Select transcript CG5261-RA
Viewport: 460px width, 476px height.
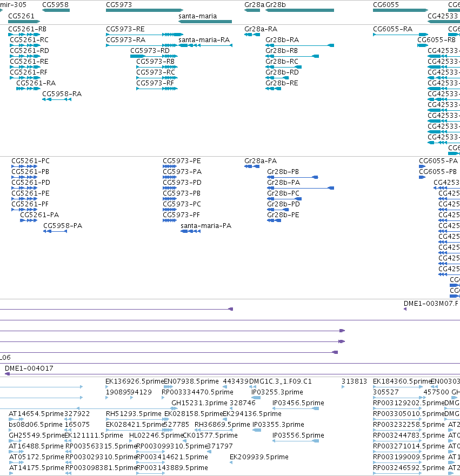(28, 89)
